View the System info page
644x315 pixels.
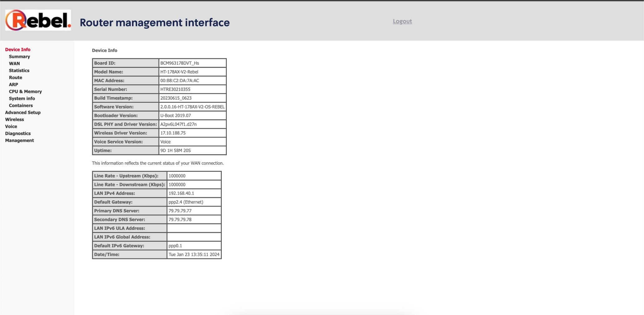pyautogui.click(x=22, y=98)
